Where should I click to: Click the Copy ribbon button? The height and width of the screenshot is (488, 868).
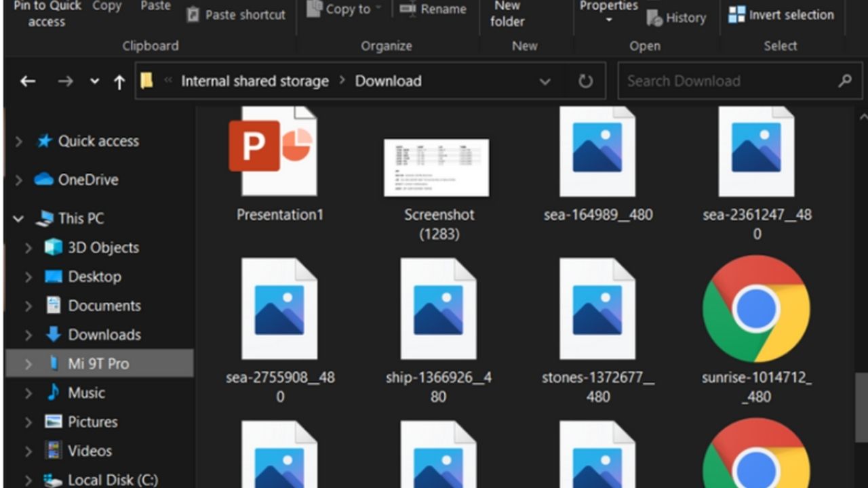[106, 6]
